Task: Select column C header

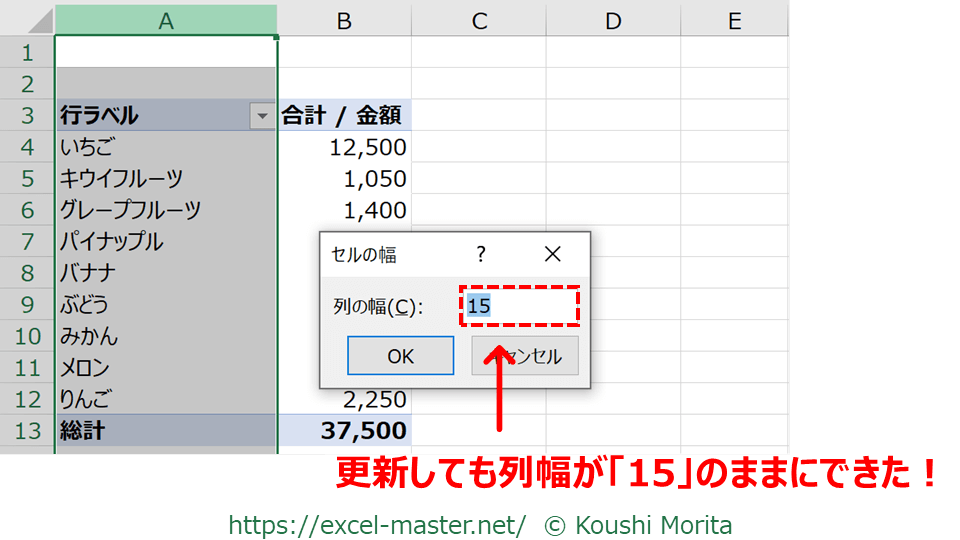Action: [479, 20]
